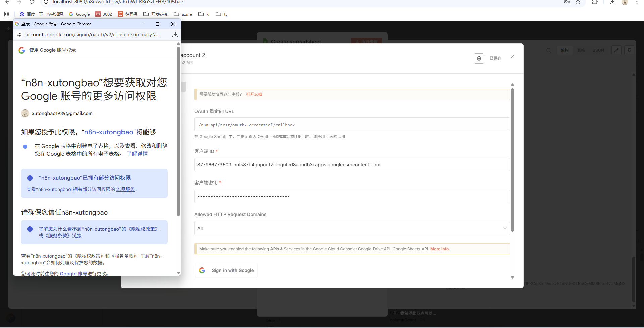Click the browser reload icon

click(x=31, y=2)
